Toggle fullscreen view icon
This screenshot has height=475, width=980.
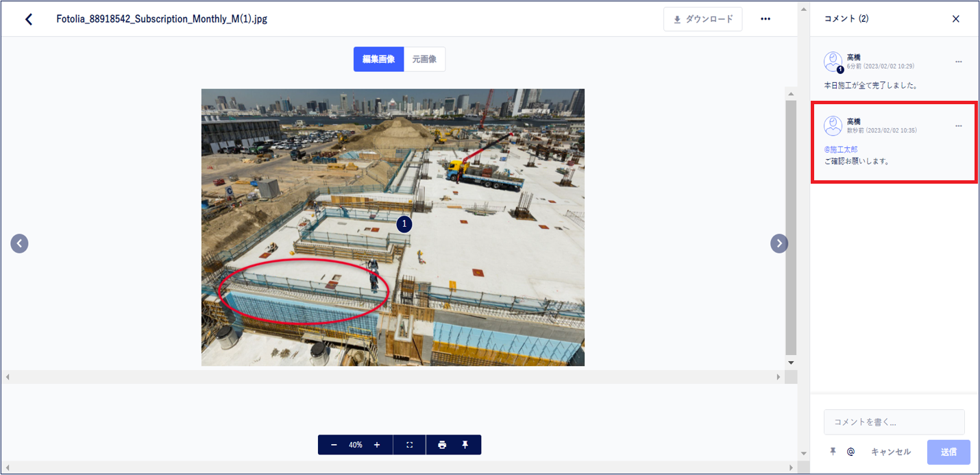click(410, 445)
